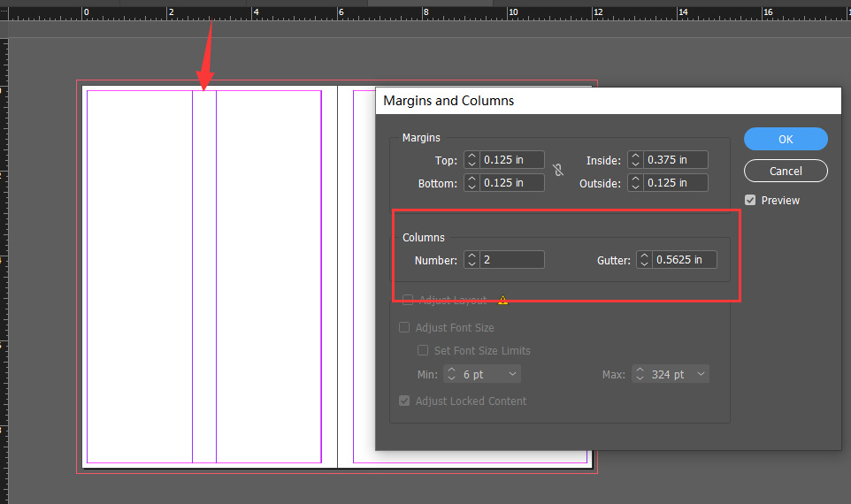
Task: Click the left page in the document
Action: coord(210,277)
